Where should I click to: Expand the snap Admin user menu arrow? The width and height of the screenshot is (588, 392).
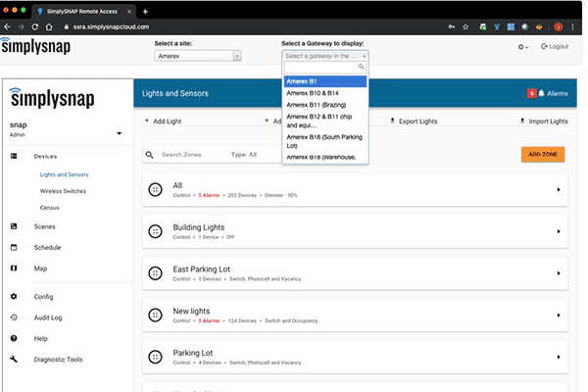pyautogui.click(x=119, y=133)
